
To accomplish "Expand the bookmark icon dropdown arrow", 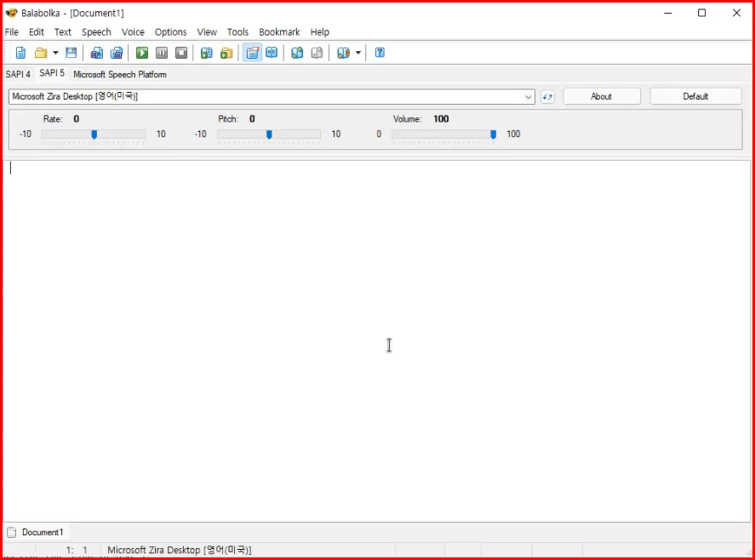I will [x=358, y=53].
